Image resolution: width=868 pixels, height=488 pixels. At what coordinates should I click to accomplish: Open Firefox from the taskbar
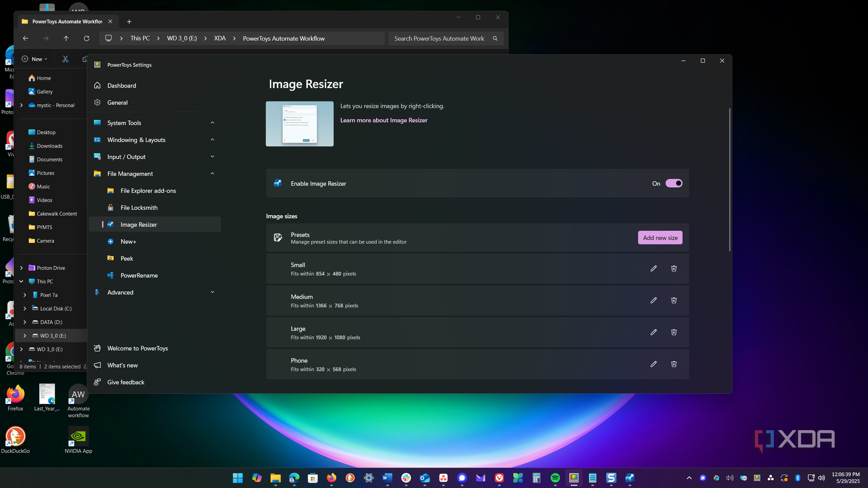tap(331, 477)
